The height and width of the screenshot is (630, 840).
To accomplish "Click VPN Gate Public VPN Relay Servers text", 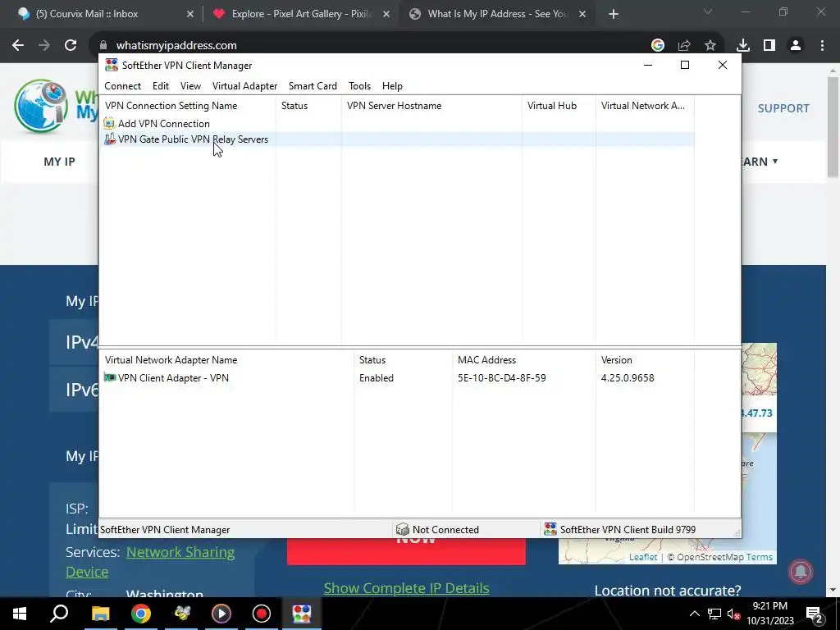I will (193, 139).
